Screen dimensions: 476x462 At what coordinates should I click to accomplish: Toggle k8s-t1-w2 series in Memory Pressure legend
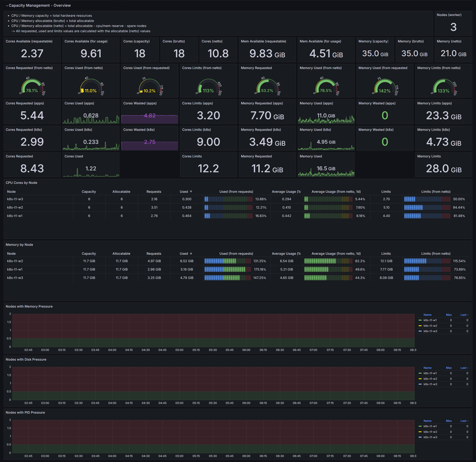[x=430, y=326]
